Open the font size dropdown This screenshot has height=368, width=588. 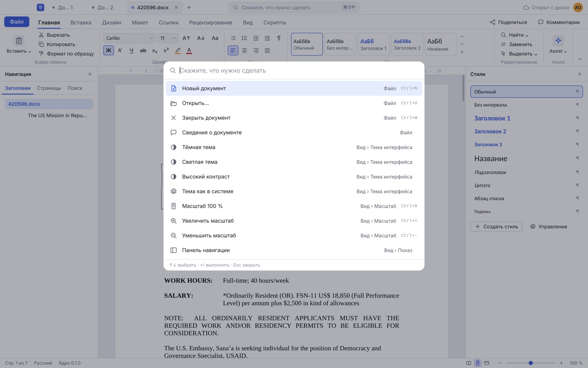[x=167, y=38]
